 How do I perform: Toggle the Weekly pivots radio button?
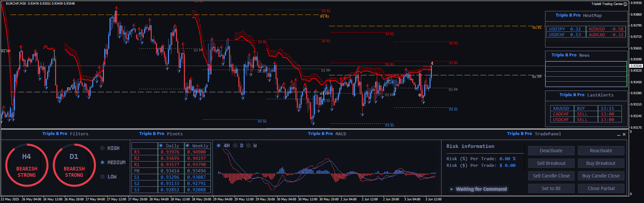point(188,146)
